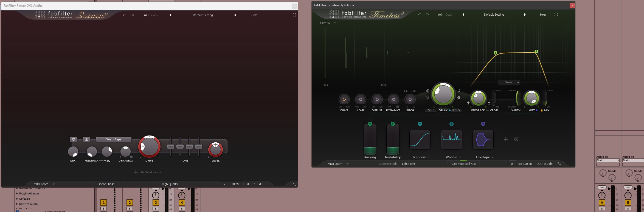Viewport: 644px width, 212px height.
Task: Undo last change in Timeless 3
Action: pos(419,15)
